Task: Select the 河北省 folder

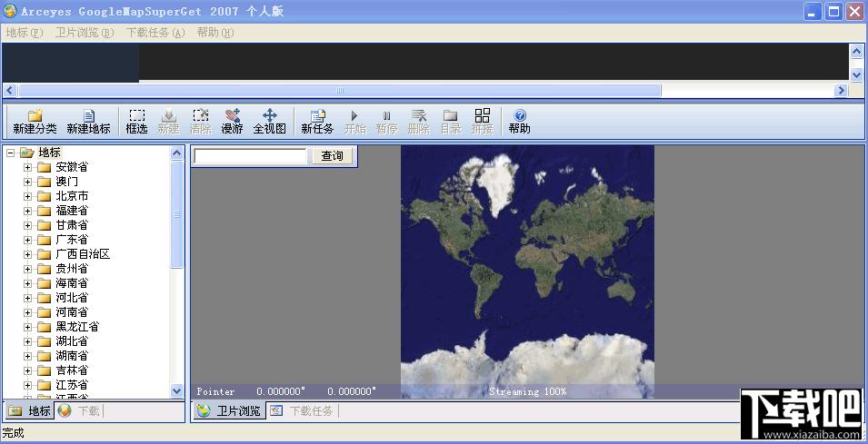Action: pyautogui.click(x=63, y=298)
